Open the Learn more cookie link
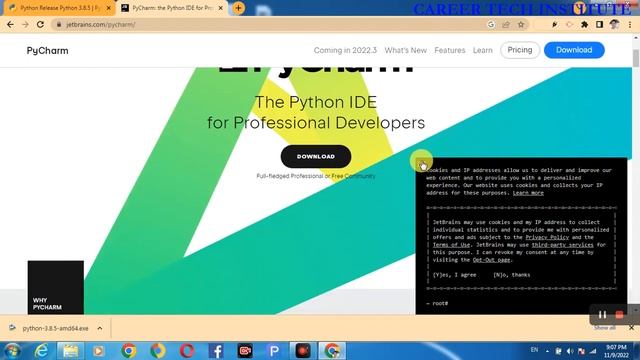Screen dimensions: 640x360 point(528,193)
